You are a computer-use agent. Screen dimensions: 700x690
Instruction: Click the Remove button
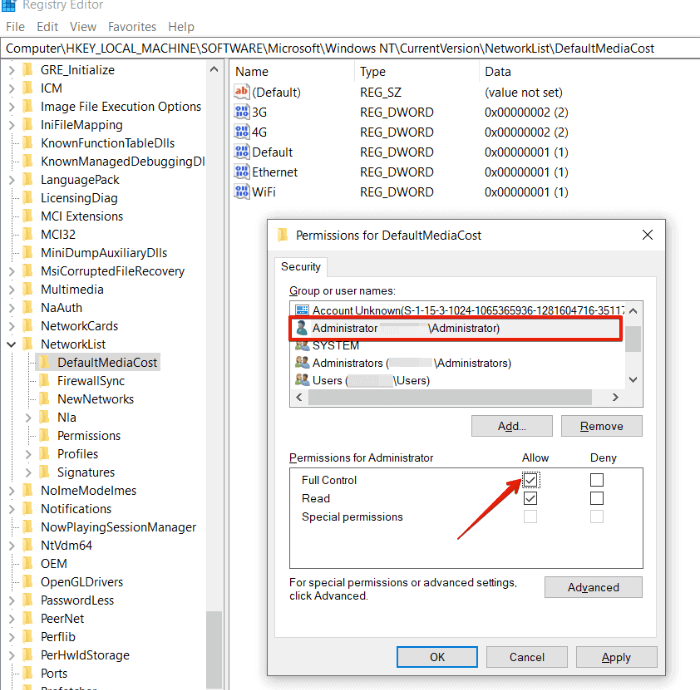pyautogui.click(x=601, y=426)
